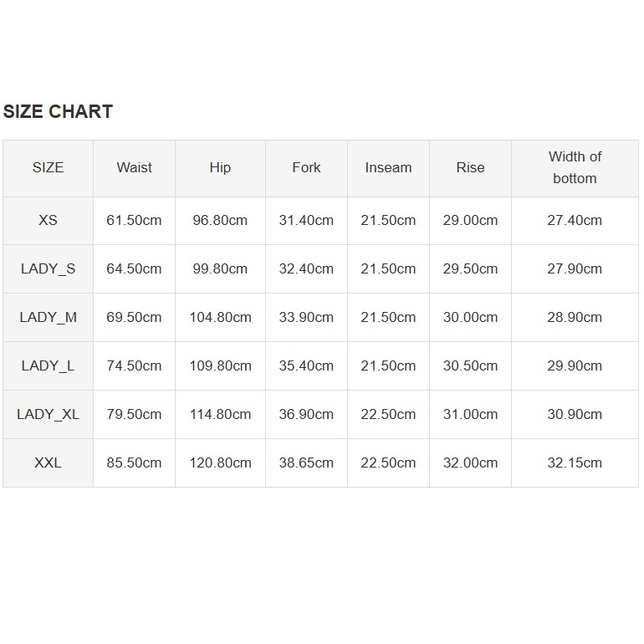Select the 104.80cm hip measurement
The width and height of the screenshot is (644, 644).
tap(220, 317)
